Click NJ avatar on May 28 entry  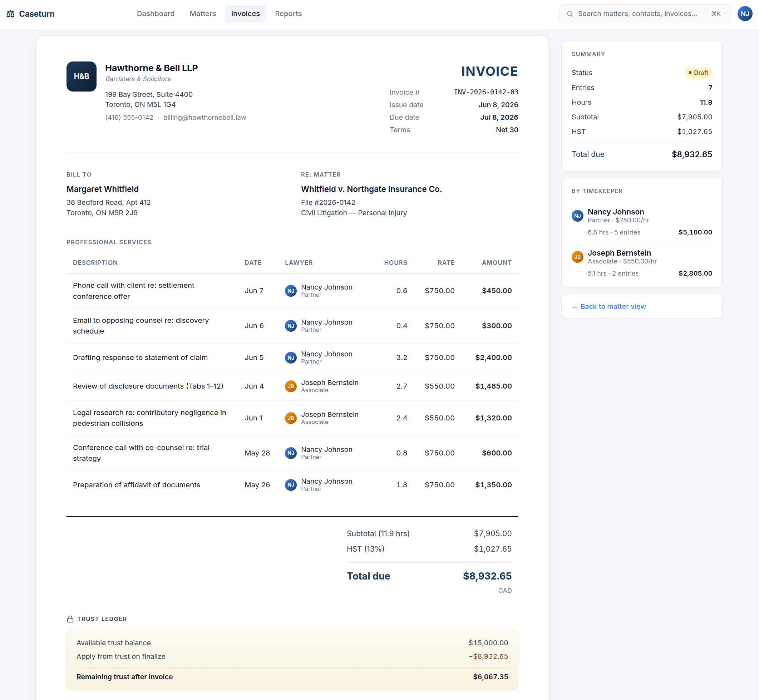[x=291, y=453]
